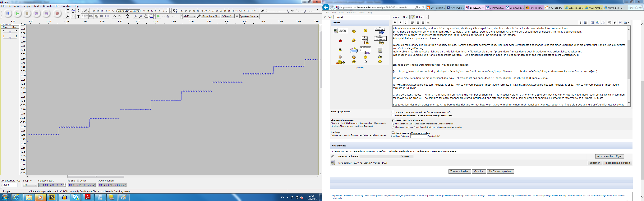Switch to the 'WAV-PCM' browser tab
The height and width of the screenshot is (201, 644).
(x=455, y=8)
